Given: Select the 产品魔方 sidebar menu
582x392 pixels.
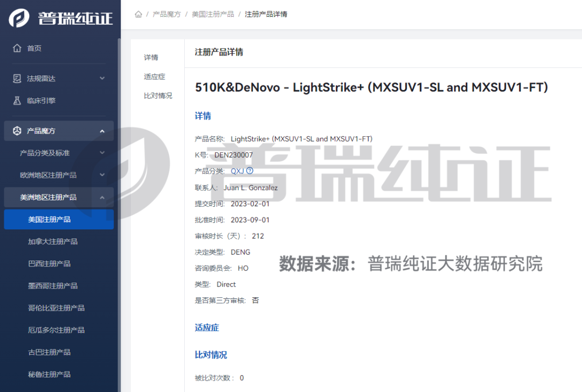Looking at the screenshot, I should (59, 130).
